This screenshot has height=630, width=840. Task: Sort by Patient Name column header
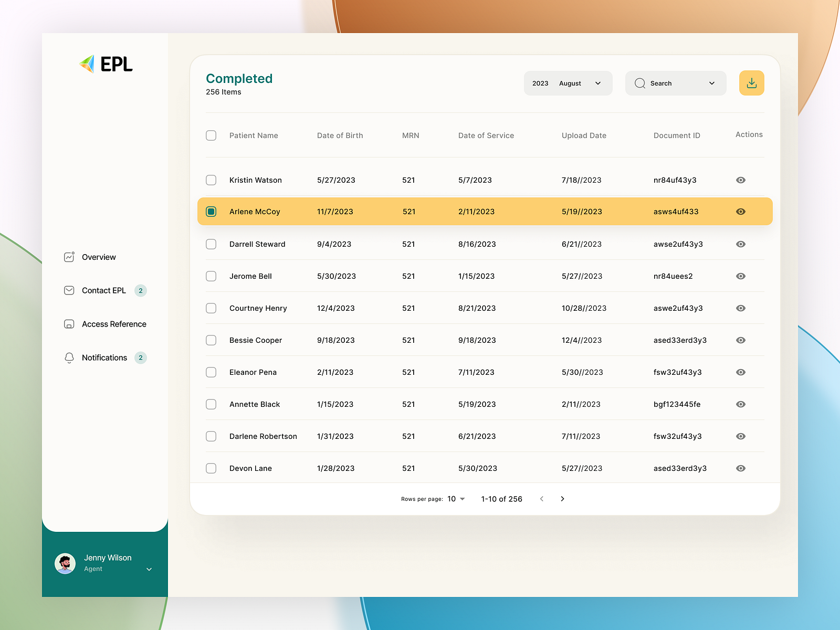(254, 135)
